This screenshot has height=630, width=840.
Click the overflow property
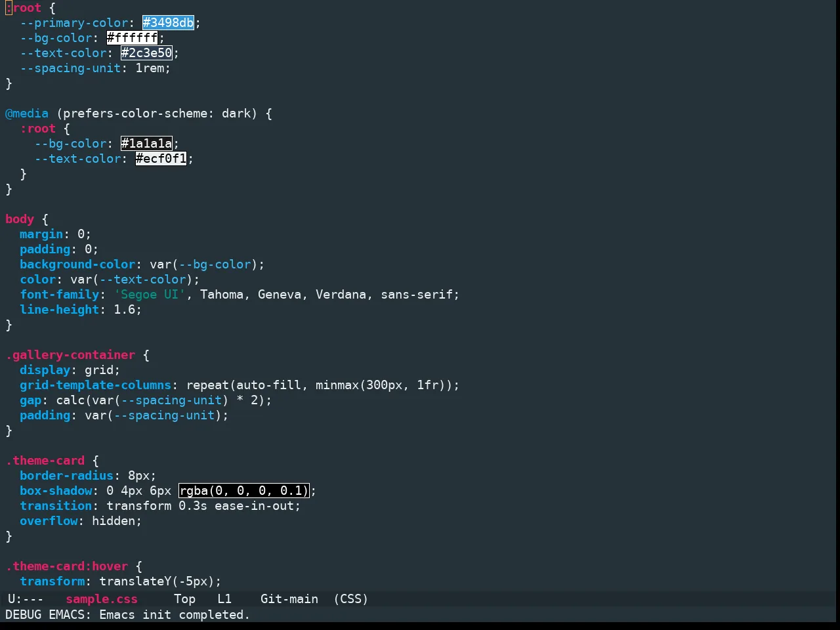click(x=49, y=521)
